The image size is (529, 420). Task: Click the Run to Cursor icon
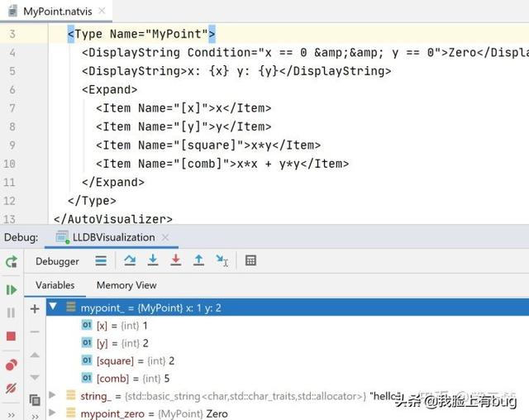coord(222,260)
